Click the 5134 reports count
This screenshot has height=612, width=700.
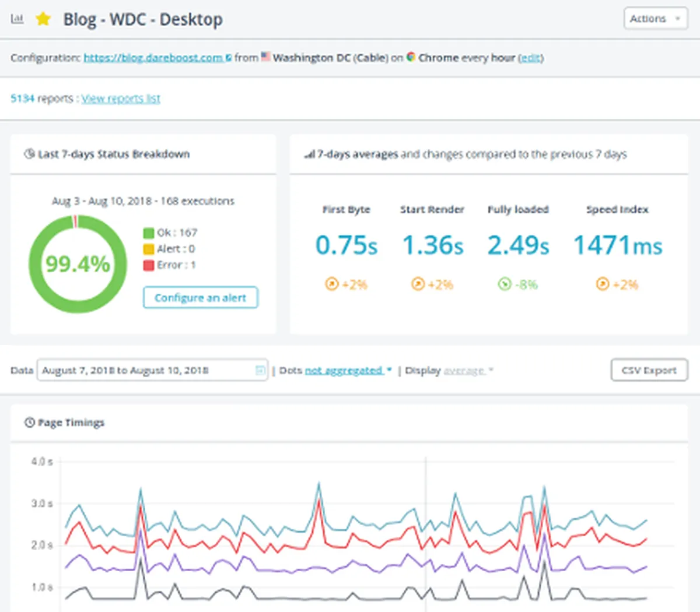point(23,99)
